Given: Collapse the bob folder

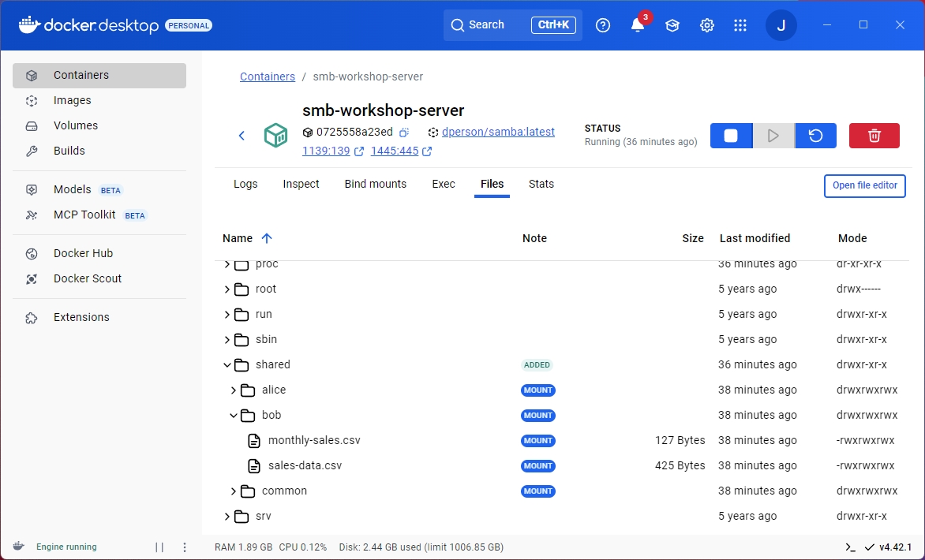Looking at the screenshot, I should tap(234, 415).
